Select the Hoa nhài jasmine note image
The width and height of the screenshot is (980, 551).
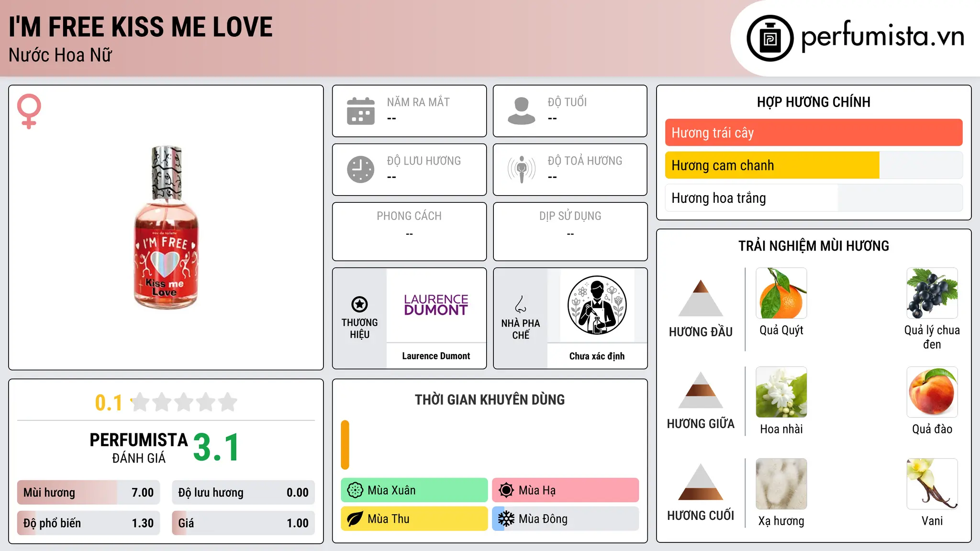[x=781, y=392]
